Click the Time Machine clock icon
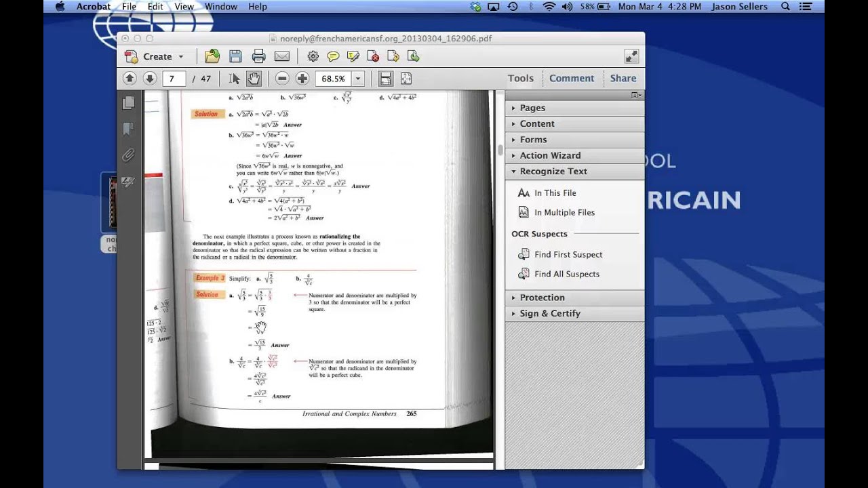This screenshot has width=868, height=488. [x=513, y=6]
